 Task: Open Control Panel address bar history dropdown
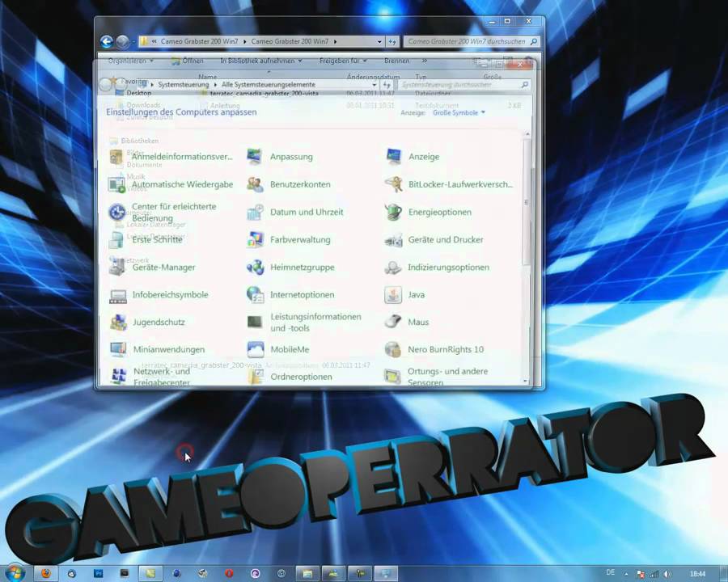click(375, 85)
